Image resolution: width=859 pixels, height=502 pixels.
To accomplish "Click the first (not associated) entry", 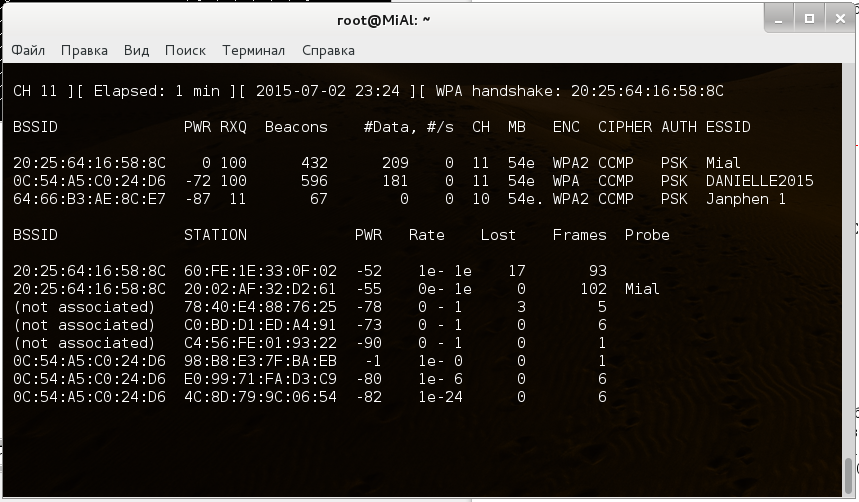I will [x=84, y=307].
